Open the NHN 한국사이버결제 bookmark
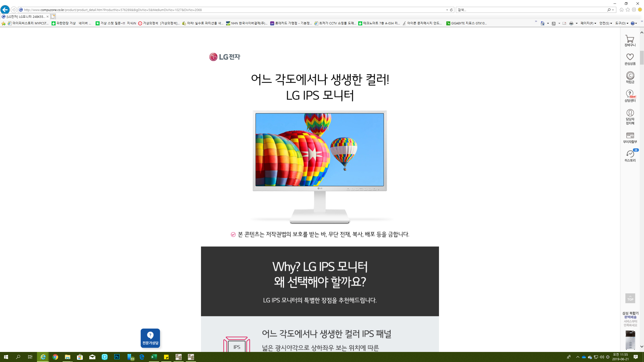The image size is (644, 362). pyautogui.click(x=247, y=23)
